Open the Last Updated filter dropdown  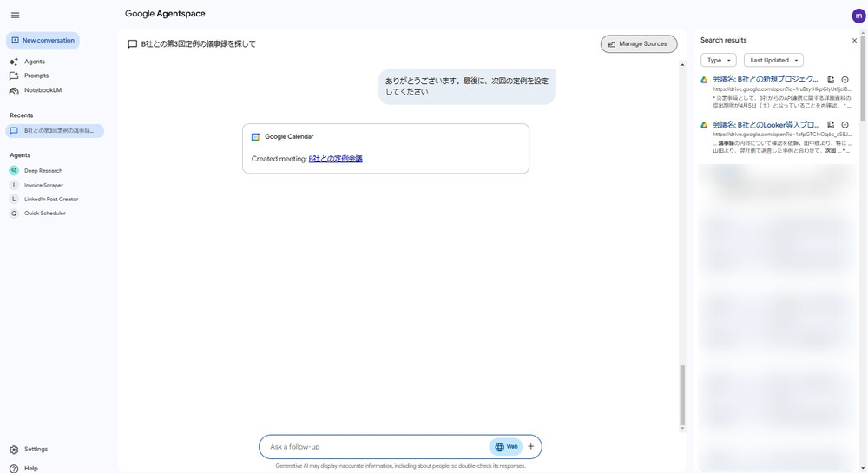click(x=773, y=60)
